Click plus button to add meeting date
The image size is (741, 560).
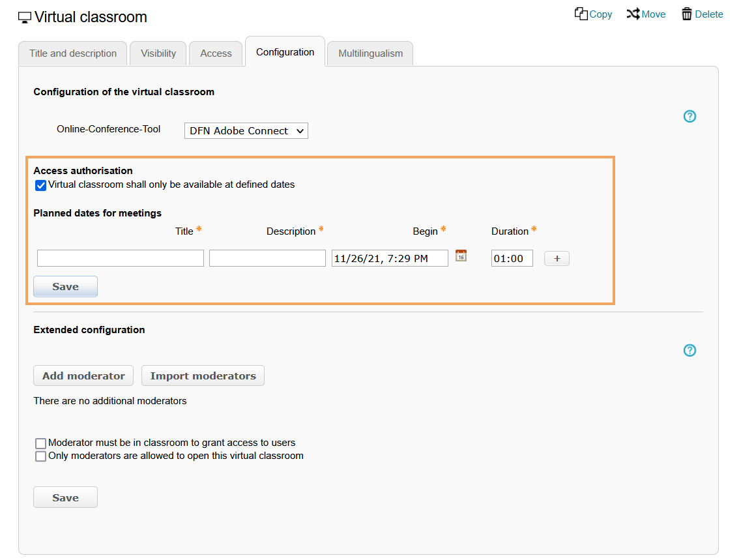coord(557,259)
